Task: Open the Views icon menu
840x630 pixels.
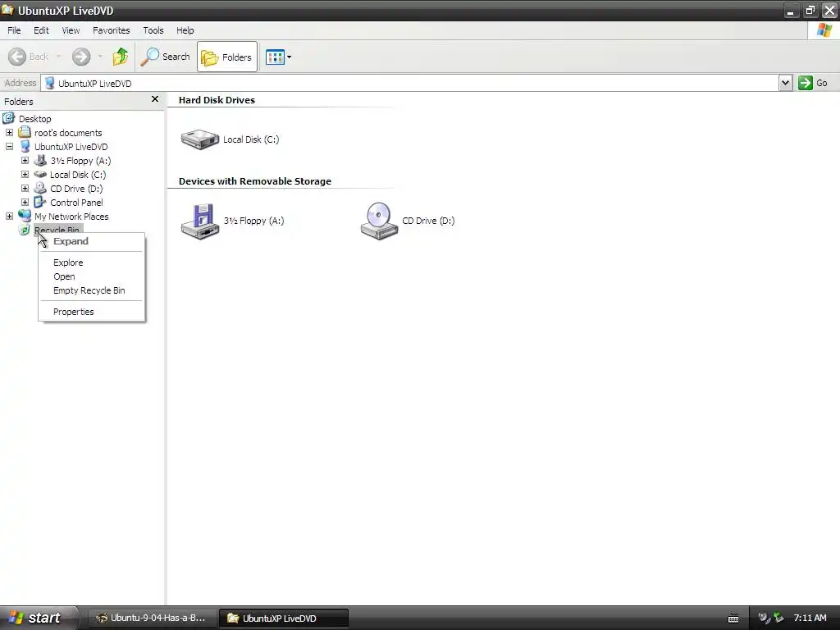Action: tap(275, 57)
